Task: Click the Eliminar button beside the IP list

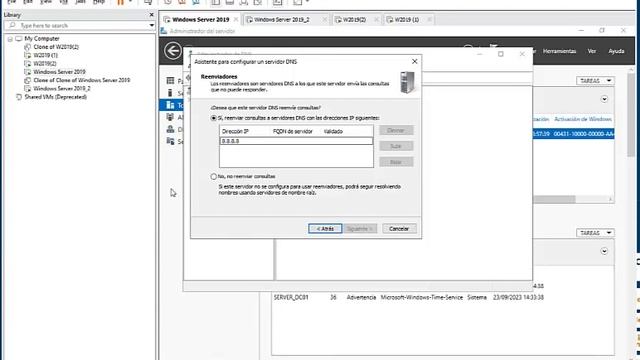Action: (396, 130)
